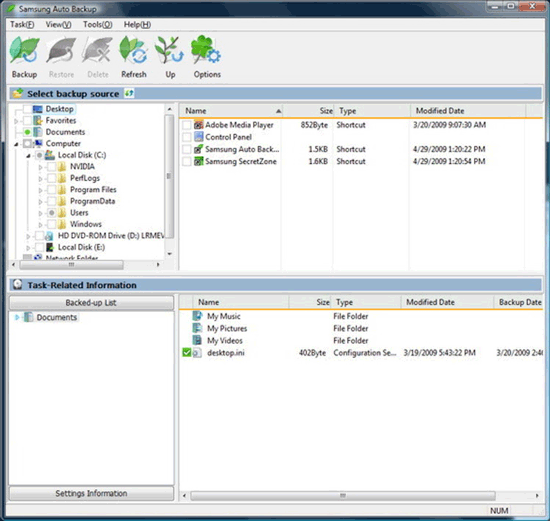The width and height of the screenshot is (550, 521).
Task: Open the Help menu
Action: 137,25
